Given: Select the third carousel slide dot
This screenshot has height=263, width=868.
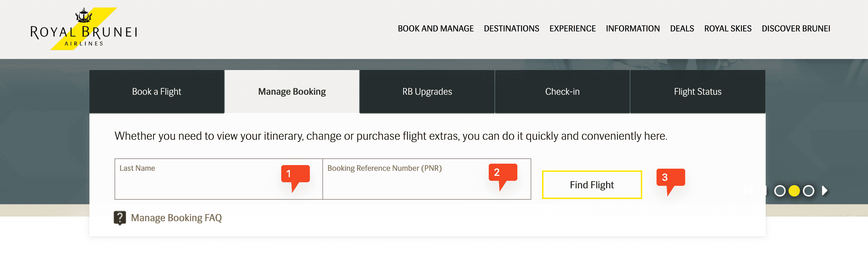Looking at the screenshot, I should point(809,191).
